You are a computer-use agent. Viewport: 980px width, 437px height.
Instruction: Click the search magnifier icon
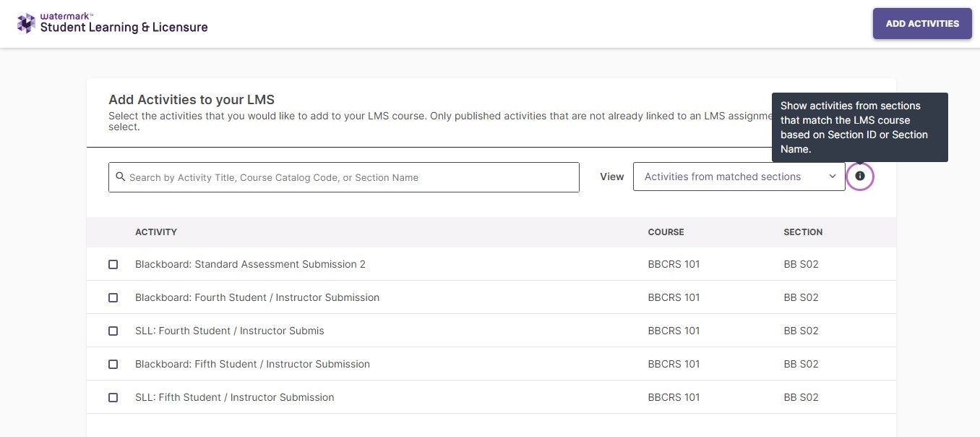(120, 177)
